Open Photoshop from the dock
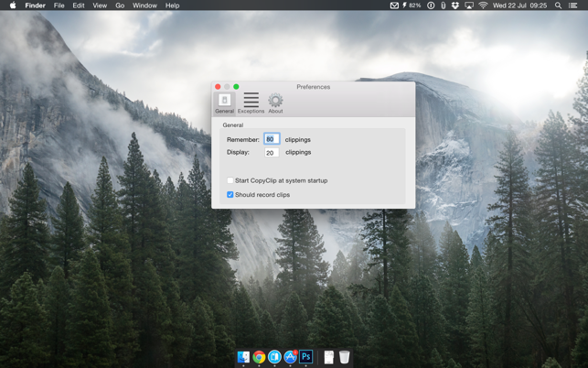Viewport: 588px width, 368px height. [306, 357]
